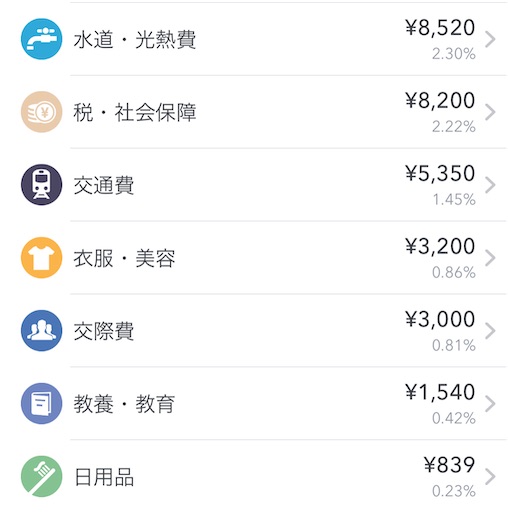Tap the people group icon for 交際費
This screenshot has height=512, width=508.
coord(41,331)
